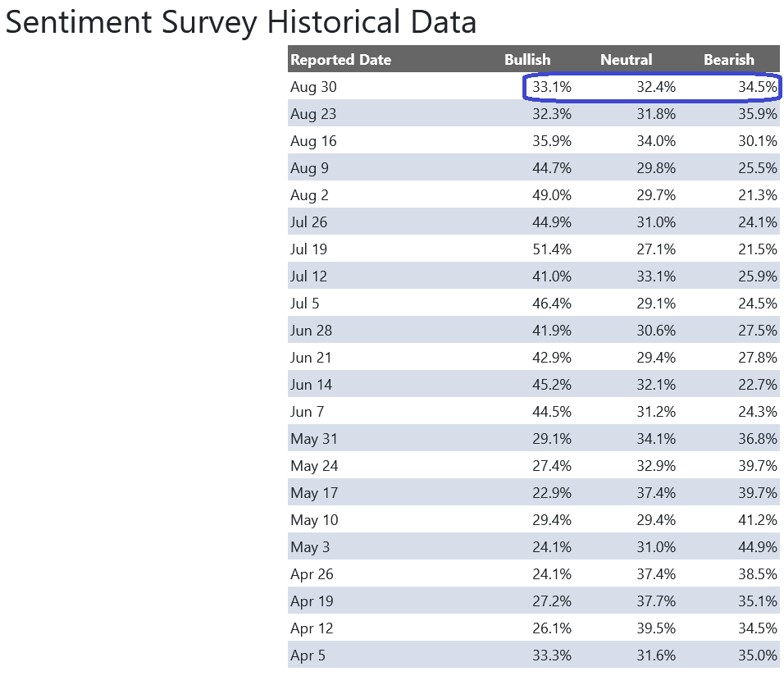Click the circled 33.1% bullish value

(551, 87)
